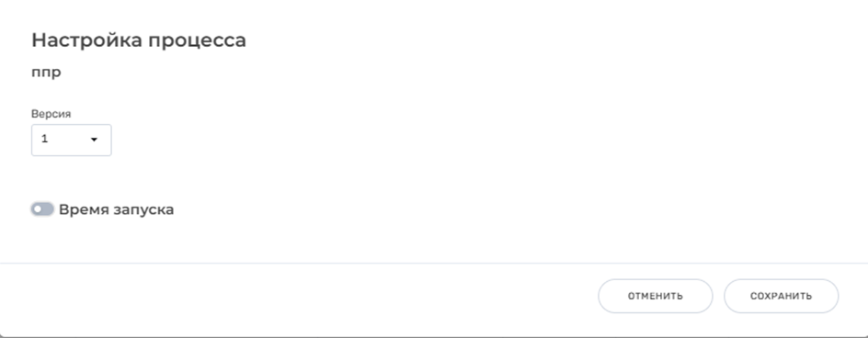This screenshot has height=338, width=868.
Task: Enable the Время запуска toggle switch
Action: [42, 209]
